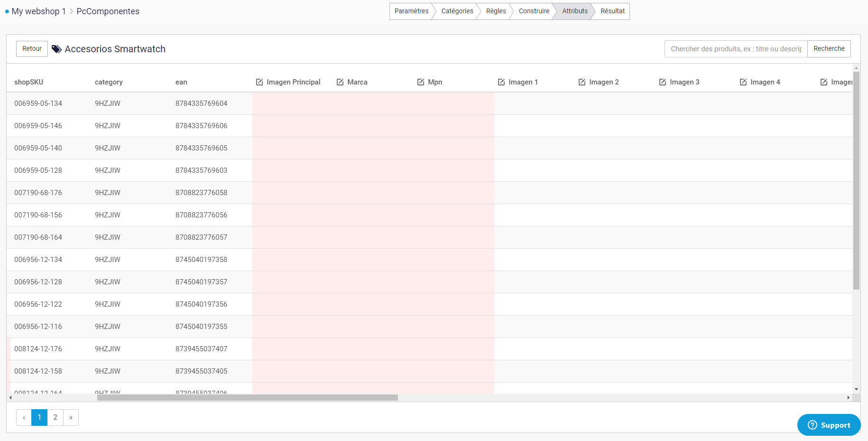Focus the product search field
868x441 pixels.
[736, 49]
